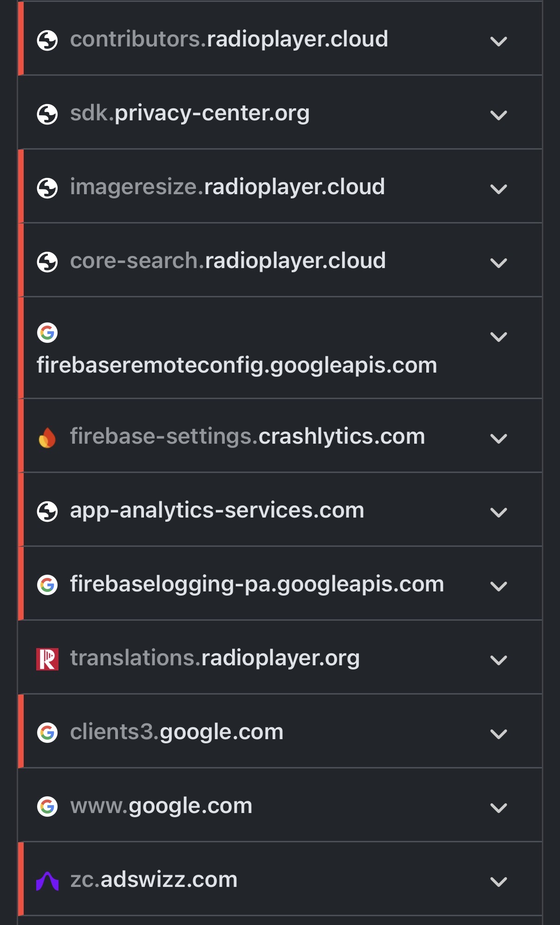Click Google icon above firebaseremoteconfig.googleapis.com
Viewport: 560px width, 925px height.
coord(47,333)
